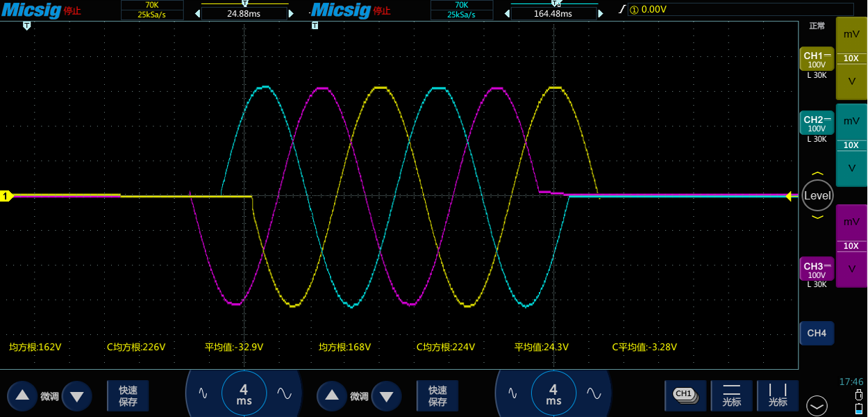Open the yellow CH1 10X probe setting
The width and height of the screenshot is (868, 417).
tap(851, 58)
